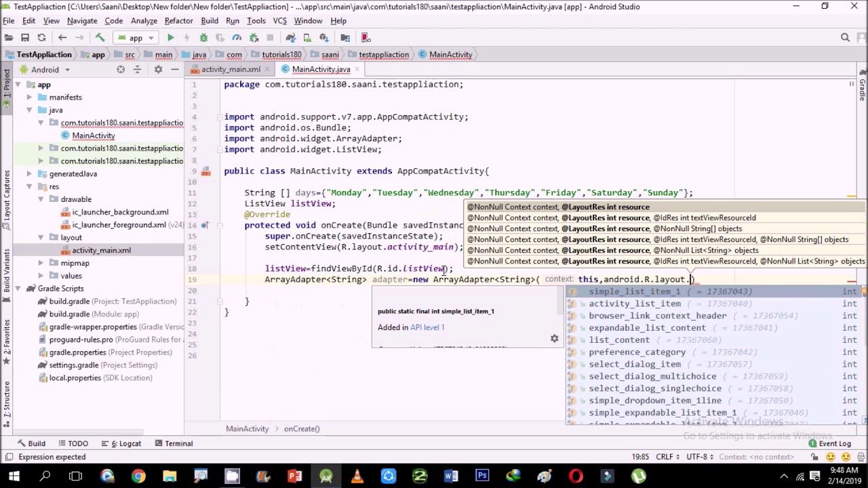
Task: Click the happy smiley feedback icon
Action: 831,457
